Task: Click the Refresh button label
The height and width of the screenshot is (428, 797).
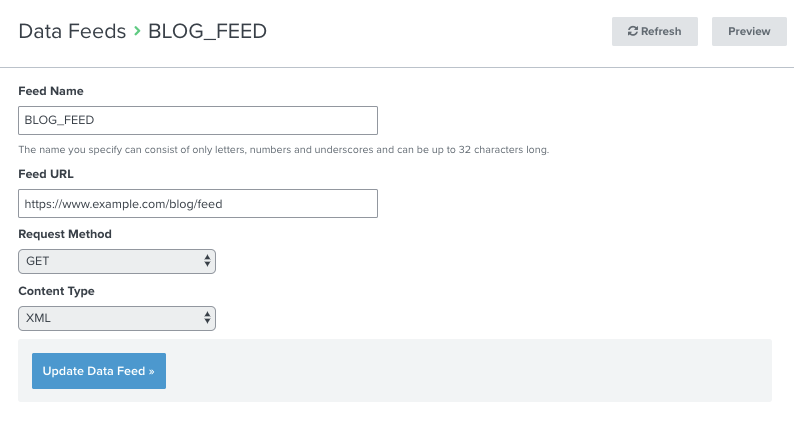Action: coord(661,32)
